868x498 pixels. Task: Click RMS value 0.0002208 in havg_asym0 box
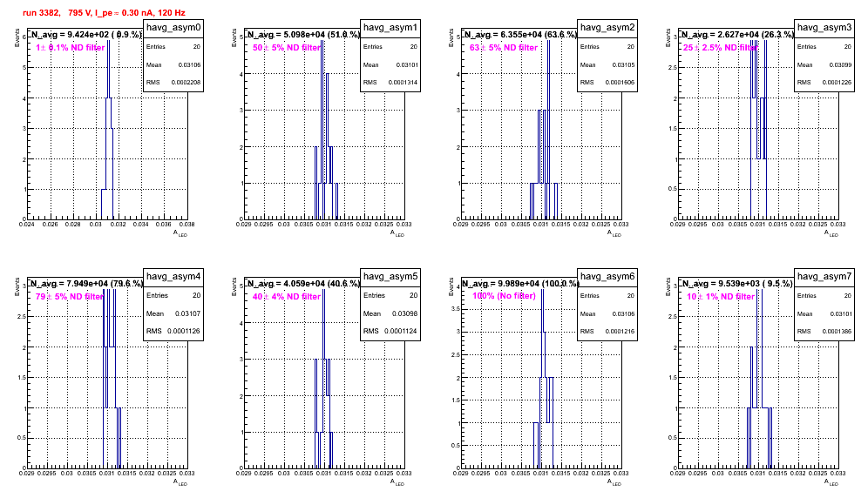[186, 83]
